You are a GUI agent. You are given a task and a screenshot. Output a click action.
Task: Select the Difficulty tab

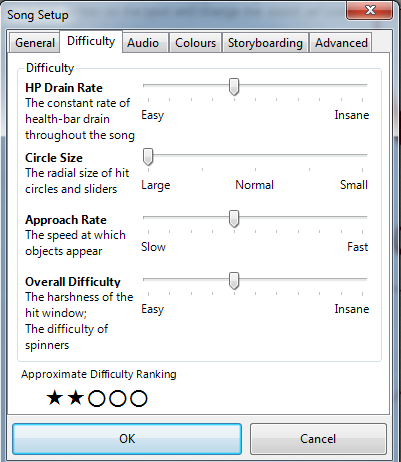click(91, 41)
